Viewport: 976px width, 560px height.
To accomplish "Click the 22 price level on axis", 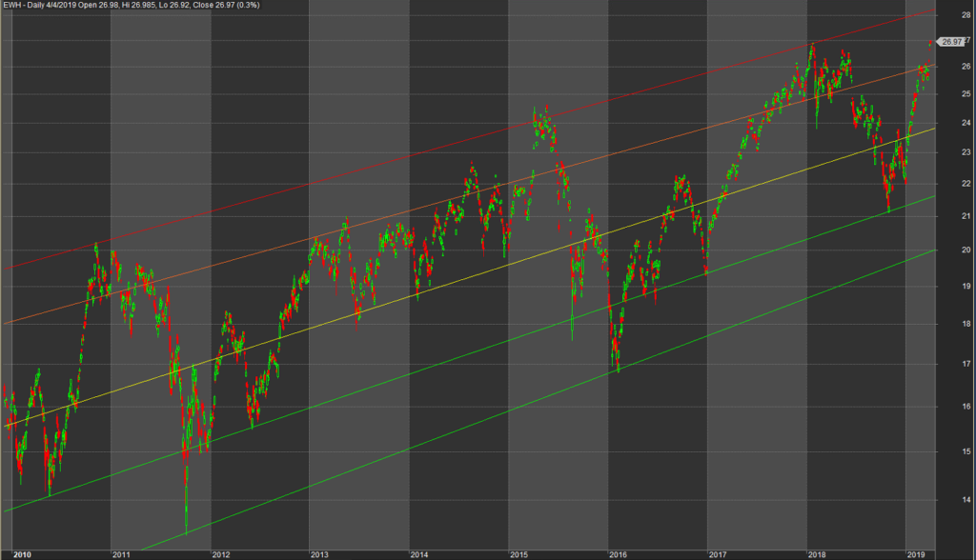I will tap(966, 184).
